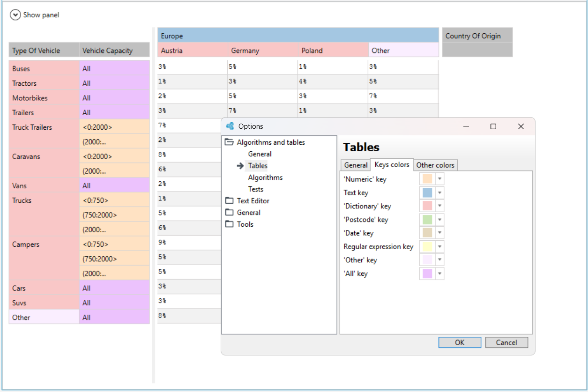Select the Other row label below Suvs
Image resolution: width=588 pixels, height=392 pixels.
point(44,317)
